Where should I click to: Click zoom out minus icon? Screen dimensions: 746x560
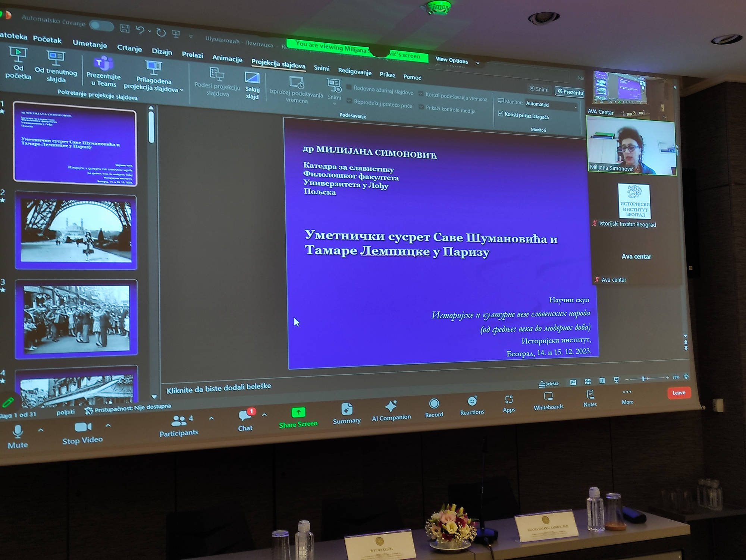pos(627,379)
